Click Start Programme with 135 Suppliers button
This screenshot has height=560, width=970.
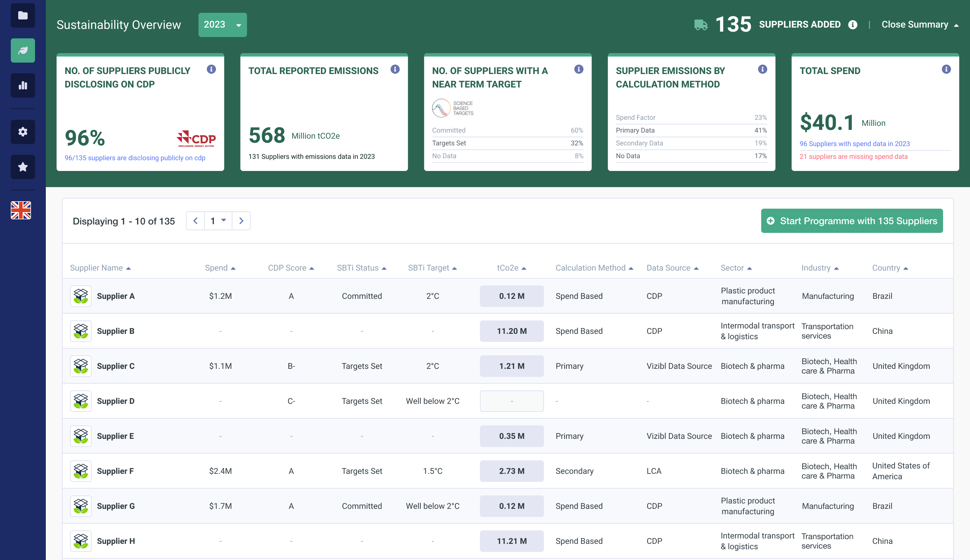pyautogui.click(x=851, y=221)
